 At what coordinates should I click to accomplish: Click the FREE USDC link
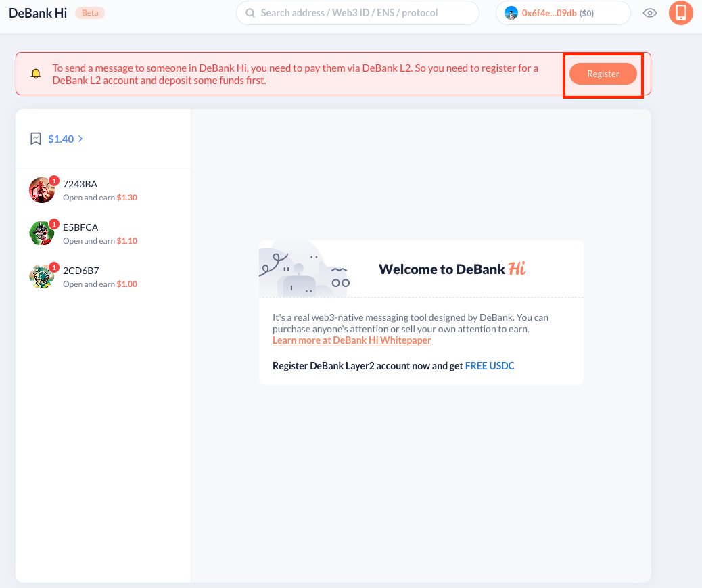click(490, 366)
